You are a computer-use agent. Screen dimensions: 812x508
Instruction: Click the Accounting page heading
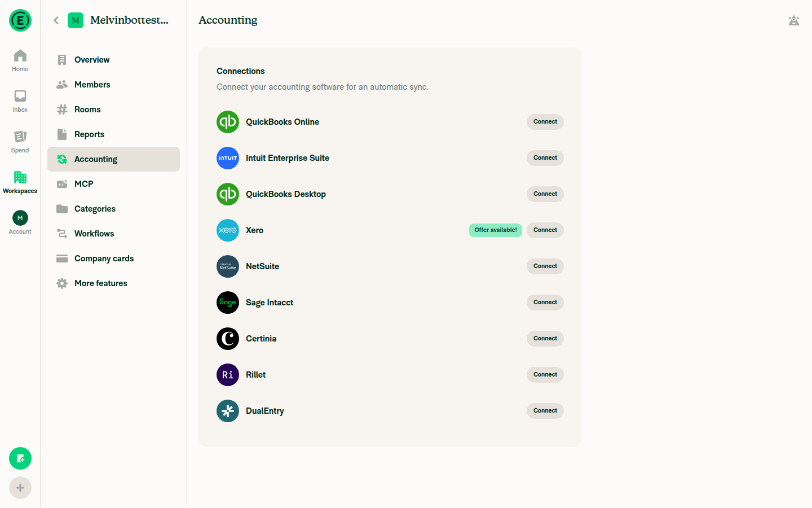(x=228, y=20)
